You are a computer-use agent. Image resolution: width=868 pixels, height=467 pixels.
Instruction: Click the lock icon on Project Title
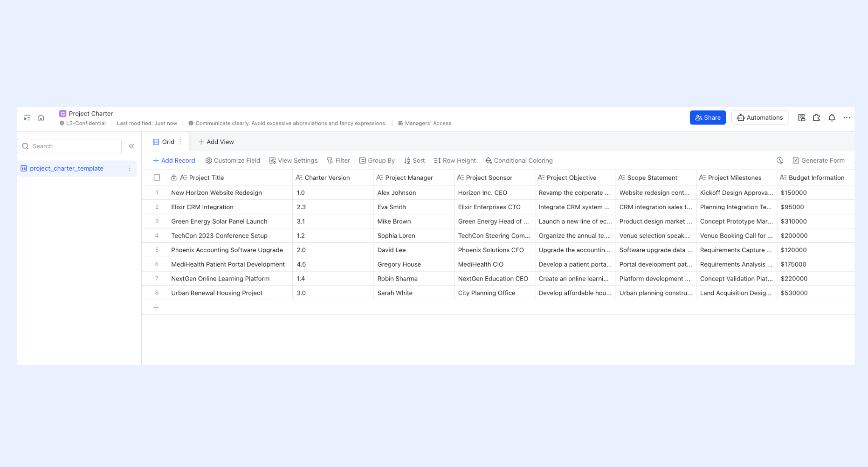click(x=174, y=178)
